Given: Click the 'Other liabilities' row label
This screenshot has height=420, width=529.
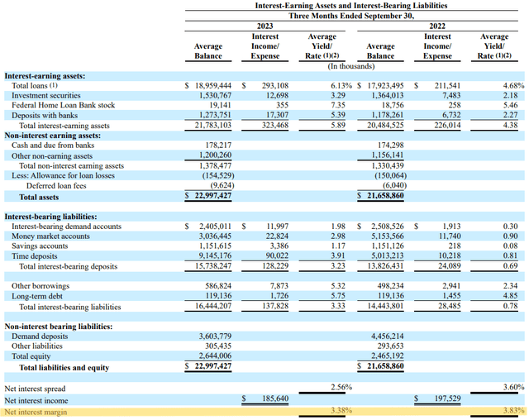Looking at the screenshot, I should [36, 346].
